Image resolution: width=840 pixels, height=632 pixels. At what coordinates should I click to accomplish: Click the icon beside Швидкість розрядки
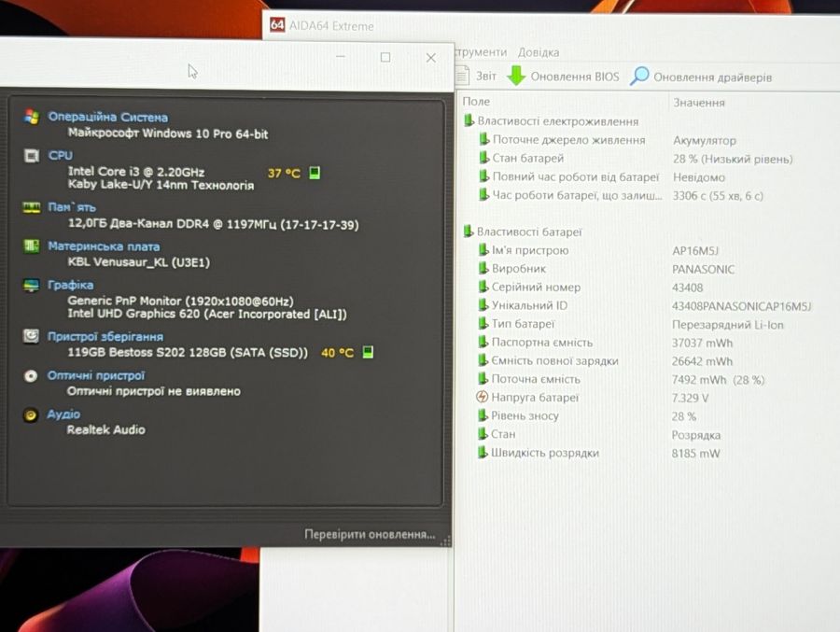[483, 452]
